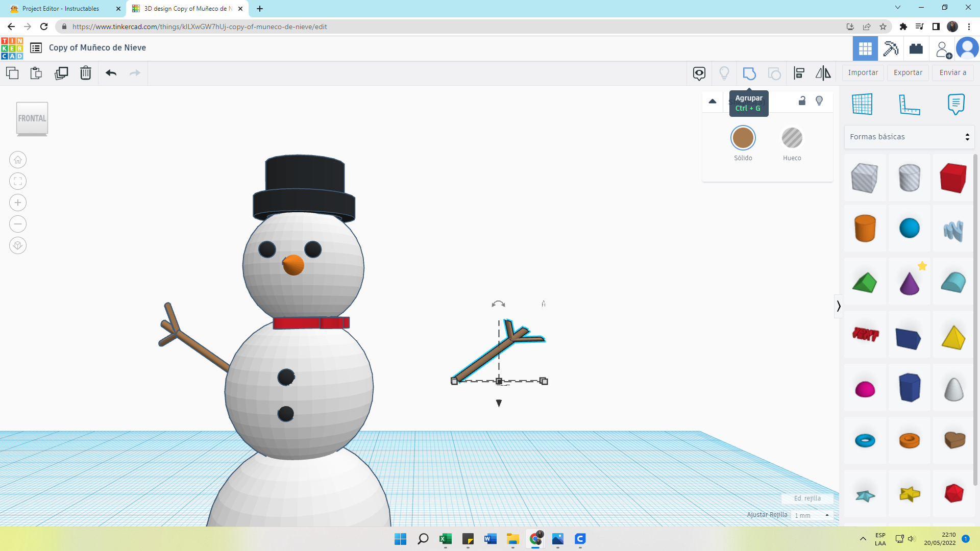This screenshot has width=980, height=551.
Task: Open File Explorer from the taskbar
Action: (513, 539)
